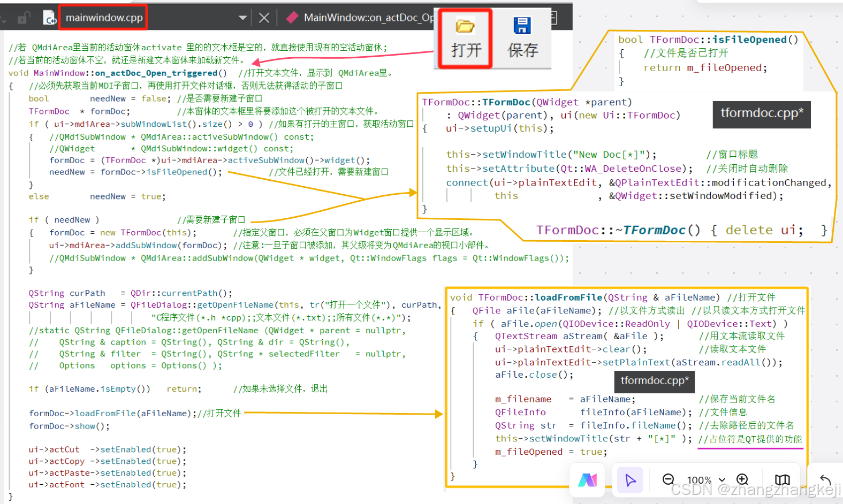Click 'activeSubWindow' in the formDoc cast line

(x=267, y=161)
